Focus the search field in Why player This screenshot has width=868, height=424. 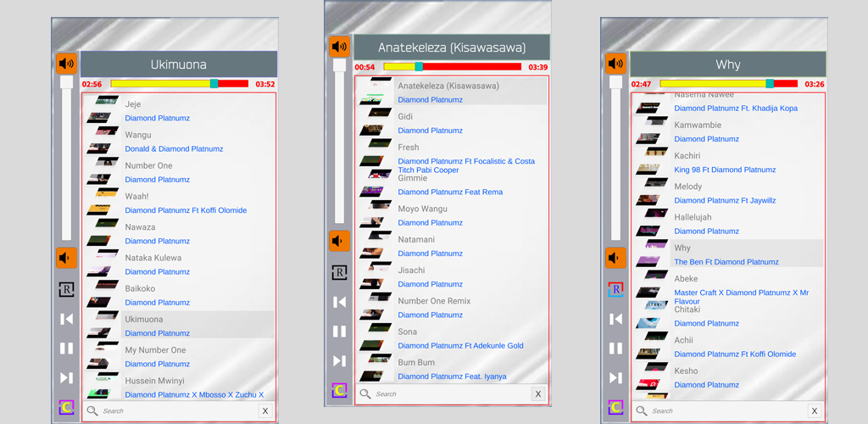pos(727,410)
